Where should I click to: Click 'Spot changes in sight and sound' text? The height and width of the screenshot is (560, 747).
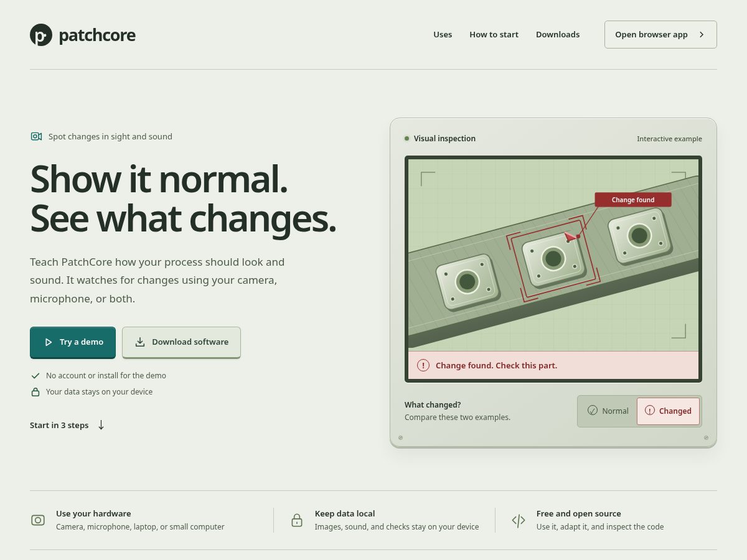pyautogui.click(x=110, y=136)
